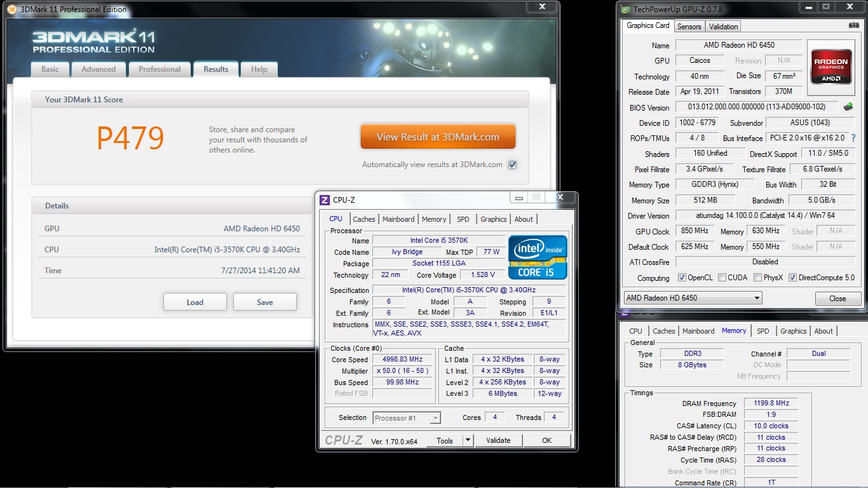Screen dimensions: 868x488
Task: Click the CAS# Latency 10.0 clocks value
Action: click(x=771, y=426)
